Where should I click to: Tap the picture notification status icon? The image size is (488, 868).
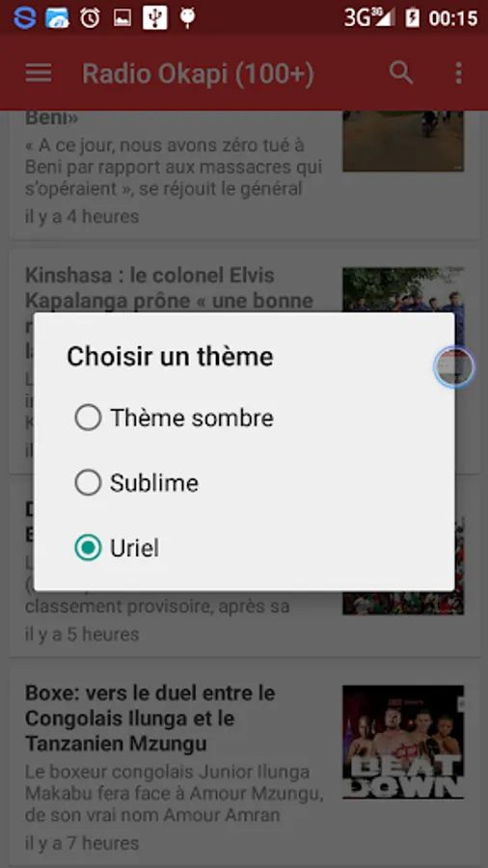coord(122,18)
